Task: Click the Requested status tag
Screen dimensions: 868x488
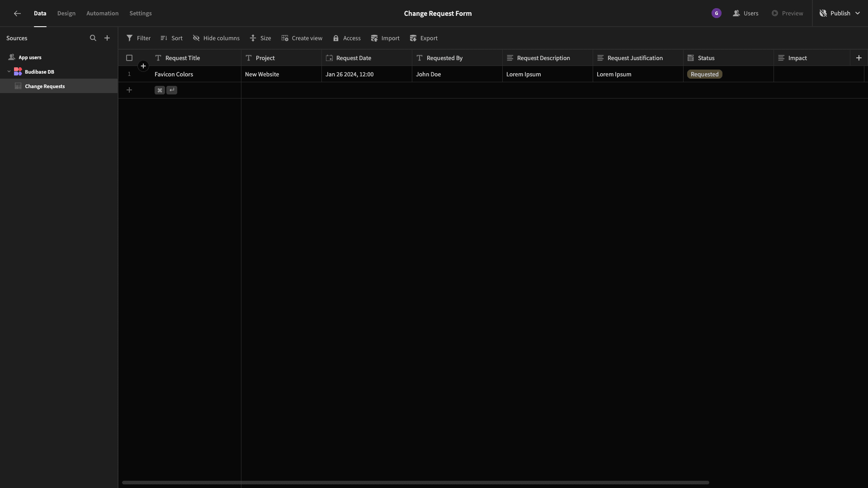Action: point(704,74)
